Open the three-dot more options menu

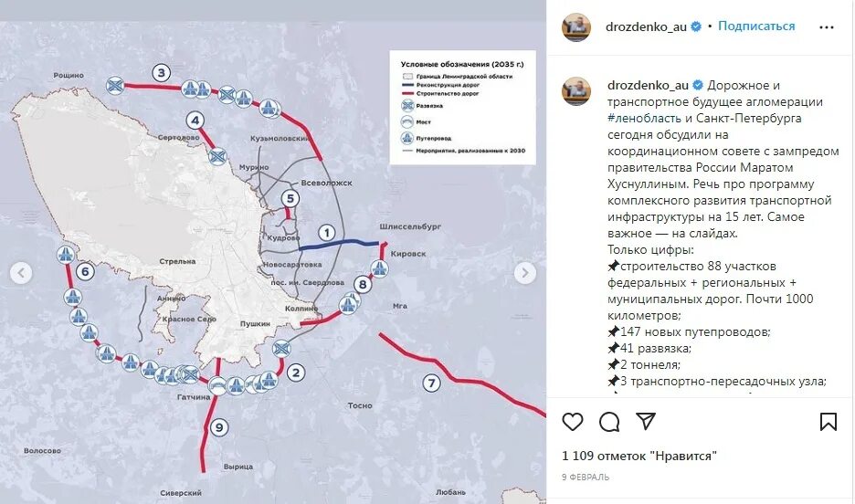827,27
